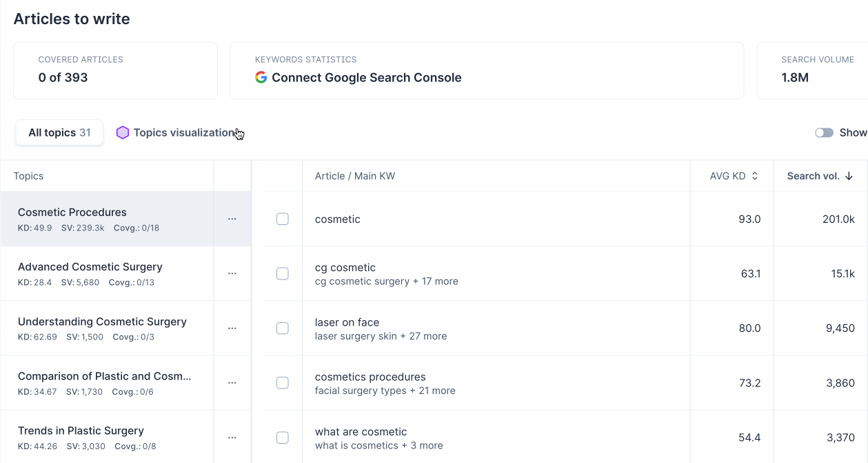Sort by AVG KD column arrows
Viewport: 868px width, 463px height.
coord(755,176)
